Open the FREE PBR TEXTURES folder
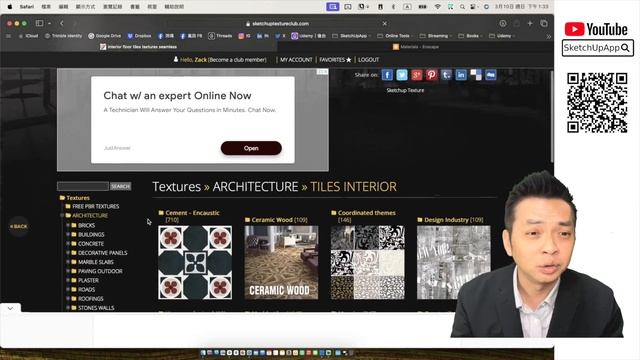This screenshot has width=640, height=360. tap(96, 207)
